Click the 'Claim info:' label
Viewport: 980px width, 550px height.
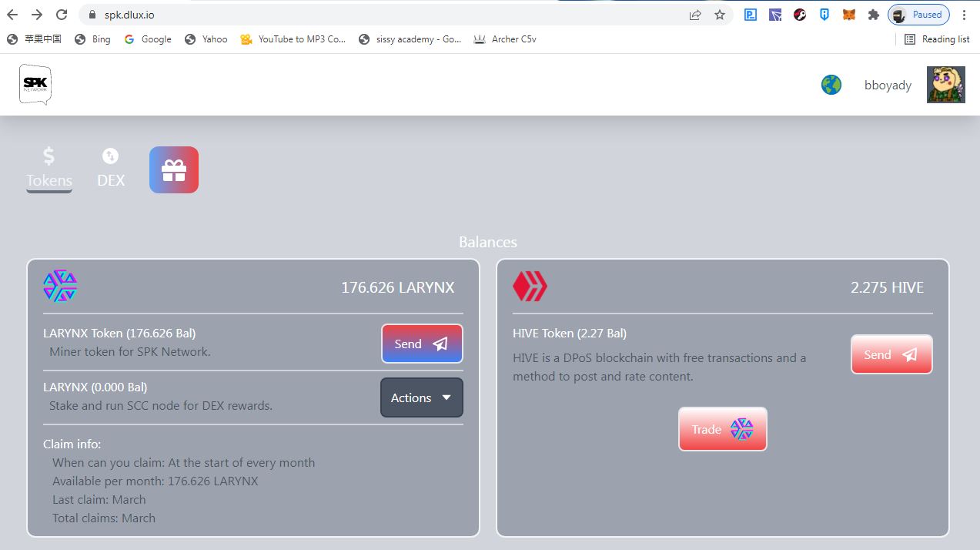click(72, 444)
